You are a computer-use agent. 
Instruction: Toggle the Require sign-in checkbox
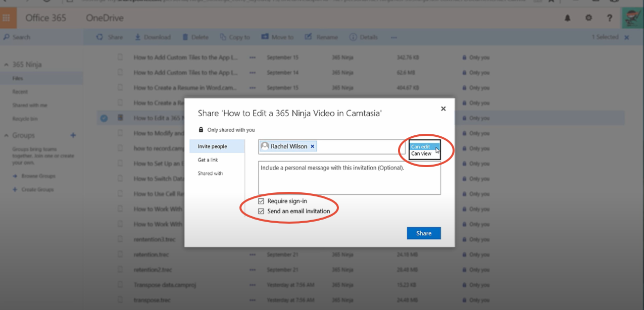pos(261,201)
